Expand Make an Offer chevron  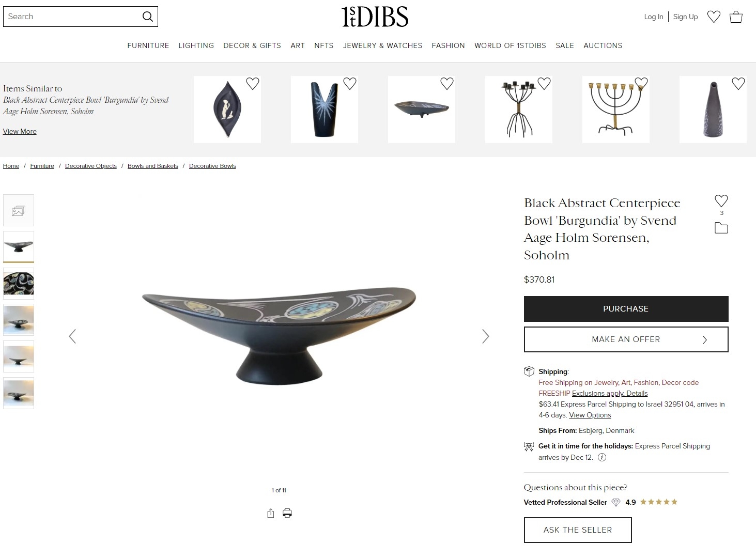pos(705,339)
